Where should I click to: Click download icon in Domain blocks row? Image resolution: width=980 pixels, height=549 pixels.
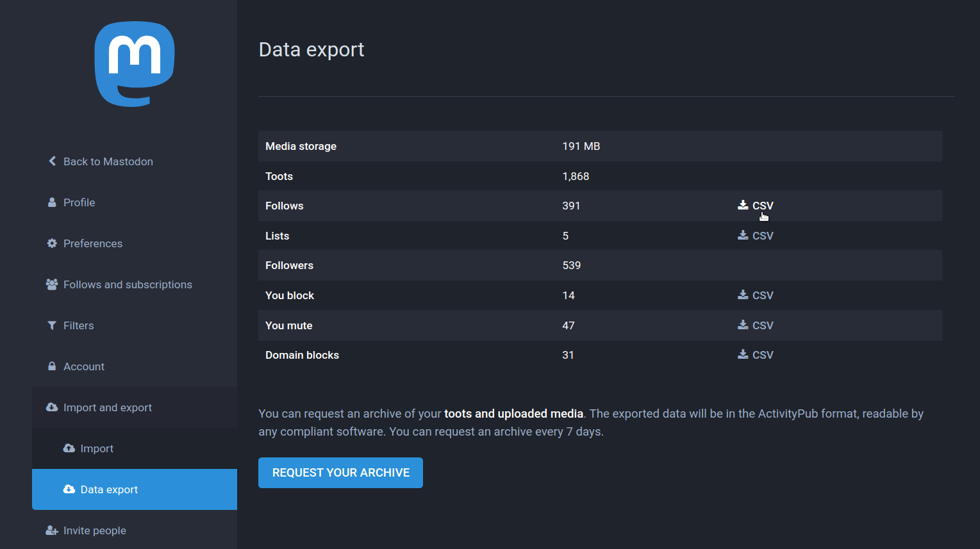(743, 354)
